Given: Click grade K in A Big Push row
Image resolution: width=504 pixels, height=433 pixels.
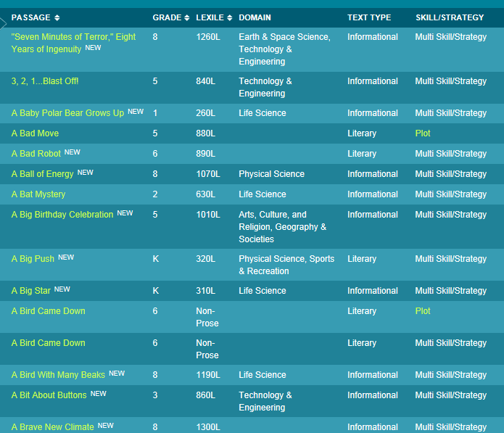Looking at the screenshot, I should coord(156,259).
